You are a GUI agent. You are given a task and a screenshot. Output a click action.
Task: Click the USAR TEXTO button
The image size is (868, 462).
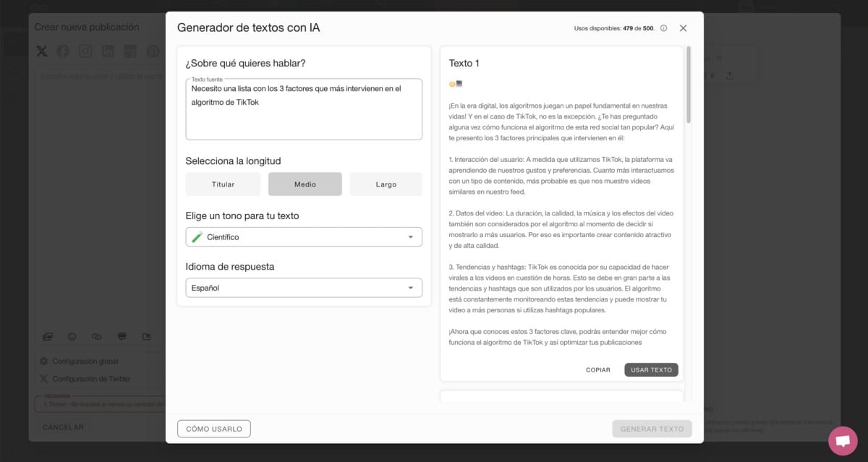tap(650, 369)
